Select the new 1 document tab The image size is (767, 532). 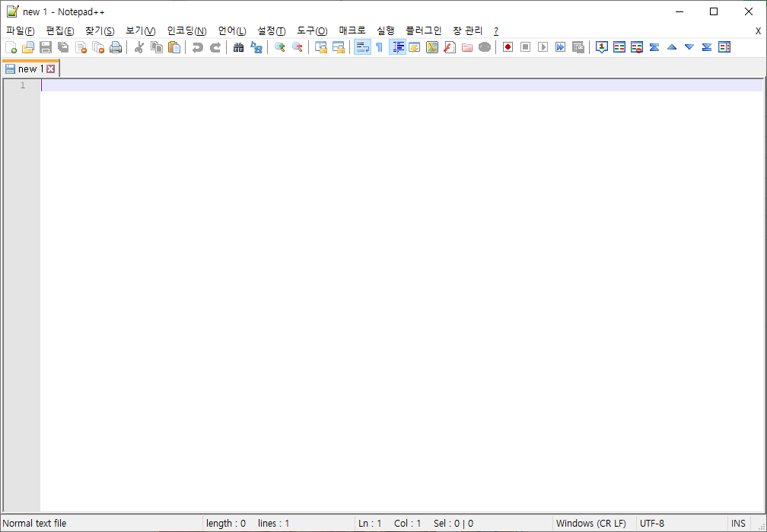coord(30,69)
